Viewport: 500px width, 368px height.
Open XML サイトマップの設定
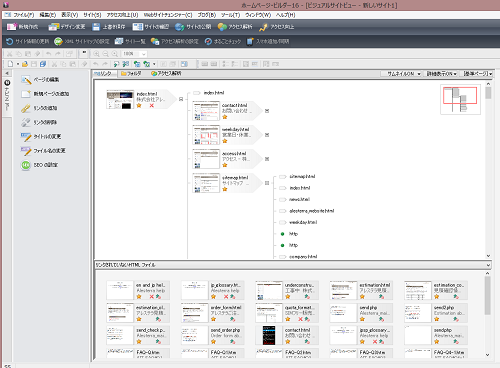pos(82,41)
